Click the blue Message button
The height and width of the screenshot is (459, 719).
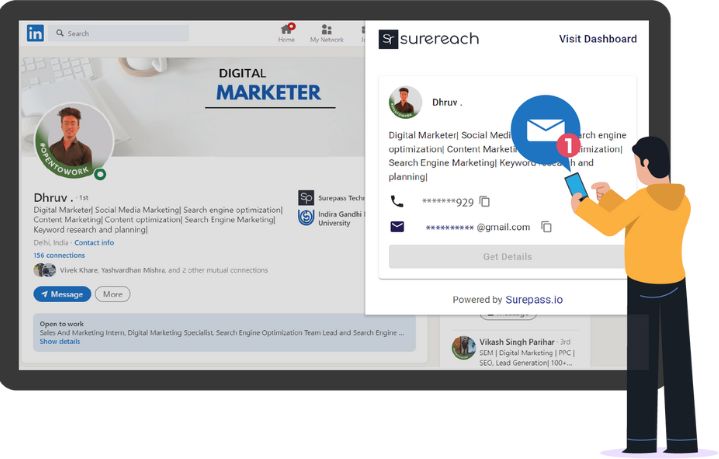pyautogui.click(x=62, y=294)
